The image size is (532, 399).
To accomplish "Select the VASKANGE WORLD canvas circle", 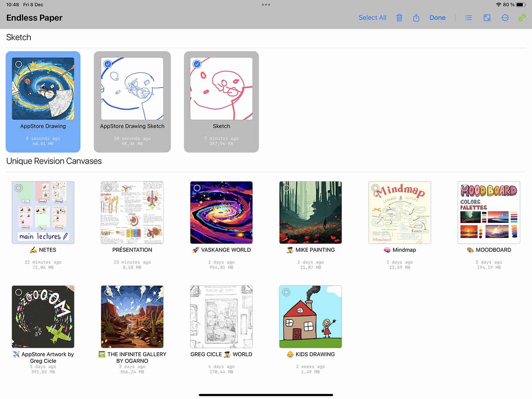I will [x=197, y=188].
